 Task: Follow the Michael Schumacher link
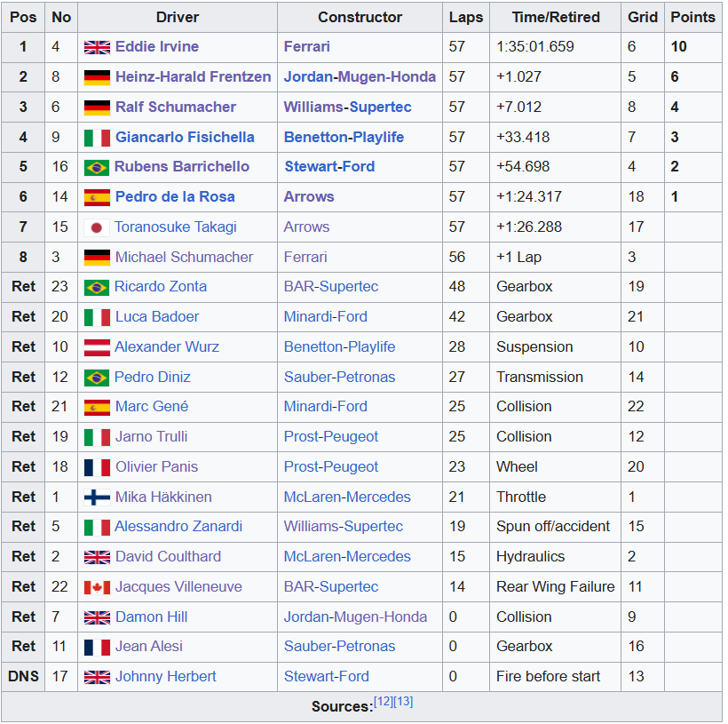click(185, 257)
